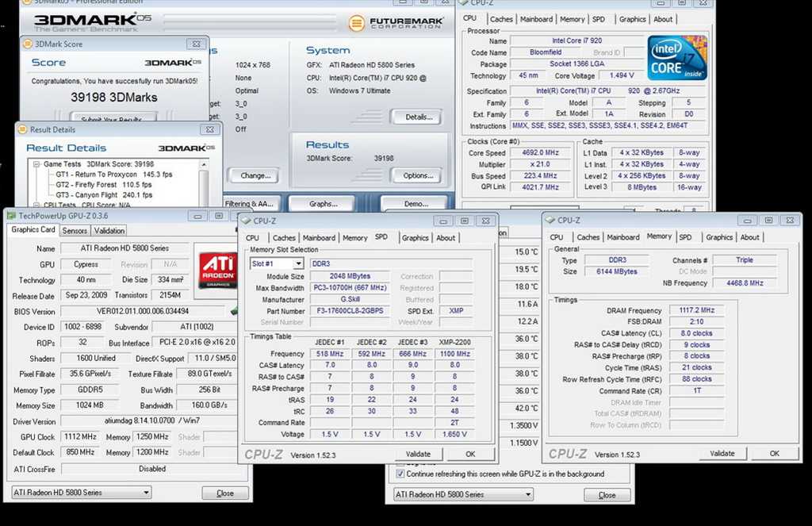The height and width of the screenshot is (526, 812).
Task: Click the Options... button in 3DMark05
Action: [417, 175]
